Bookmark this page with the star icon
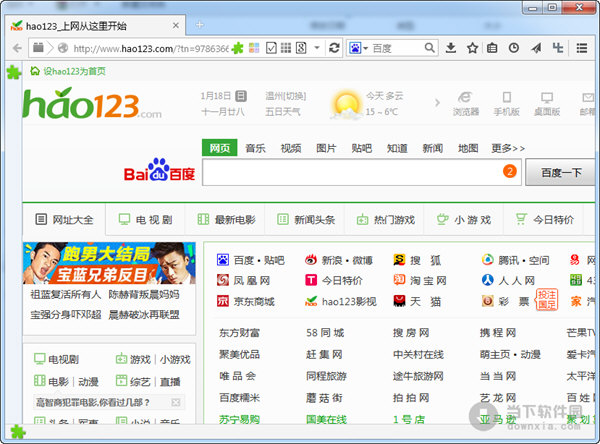This screenshot has width=600, height=444. click(x=473, y=48)
